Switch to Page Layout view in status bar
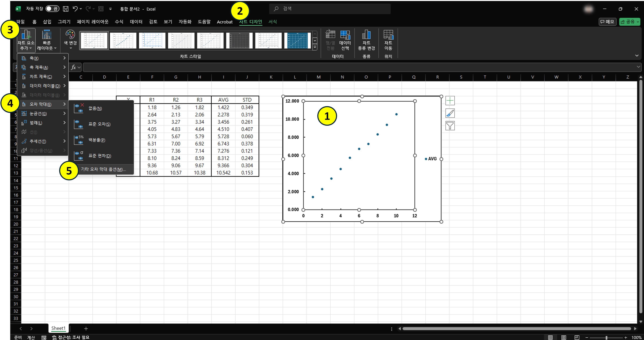The width and height of the screenshot is (644, 340). click(x=563, y=338)
